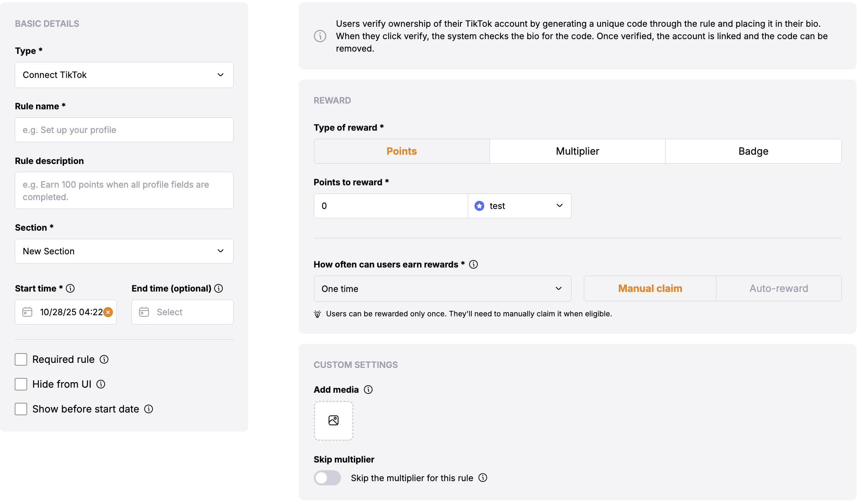Screen dimensions: 862x504
Task: Open the One time frequency dropdown
Action: click(x=442, y=288)
